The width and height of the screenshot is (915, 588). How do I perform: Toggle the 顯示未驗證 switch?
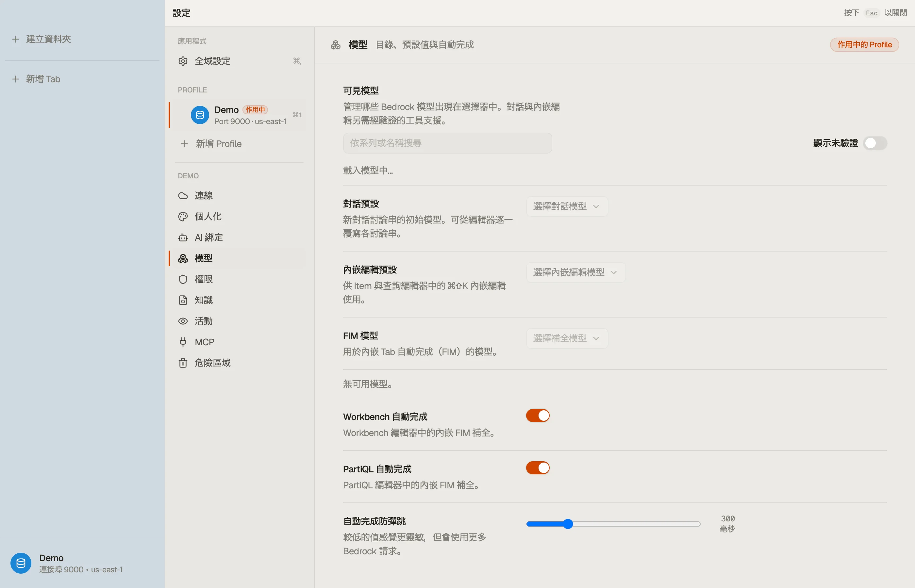(875, 143)
